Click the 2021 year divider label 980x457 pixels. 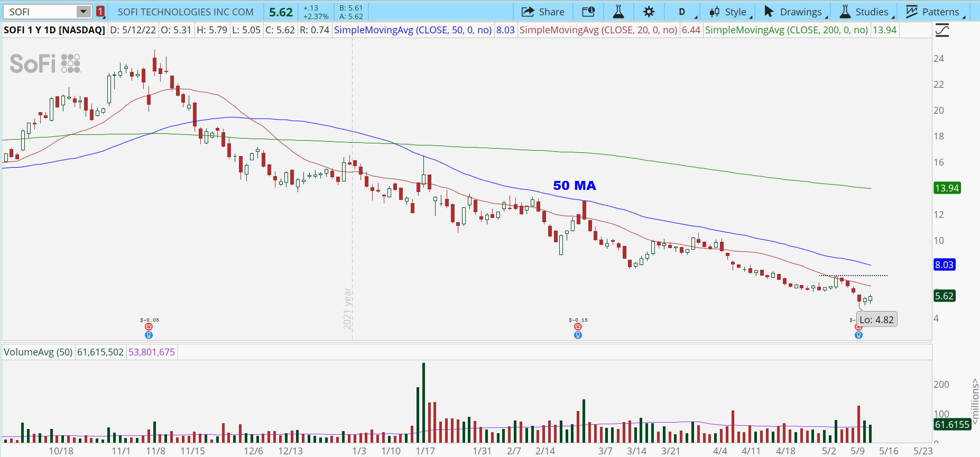tap(347, 308)
